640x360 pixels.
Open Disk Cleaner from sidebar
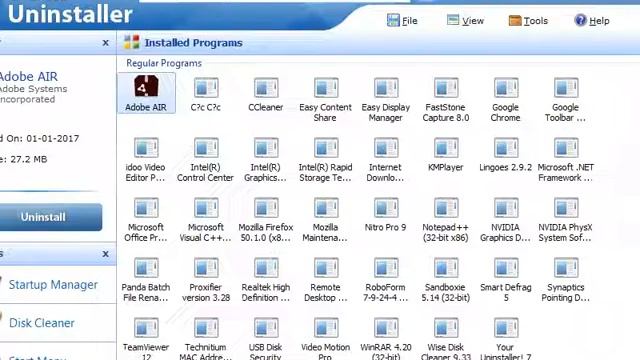42,323
